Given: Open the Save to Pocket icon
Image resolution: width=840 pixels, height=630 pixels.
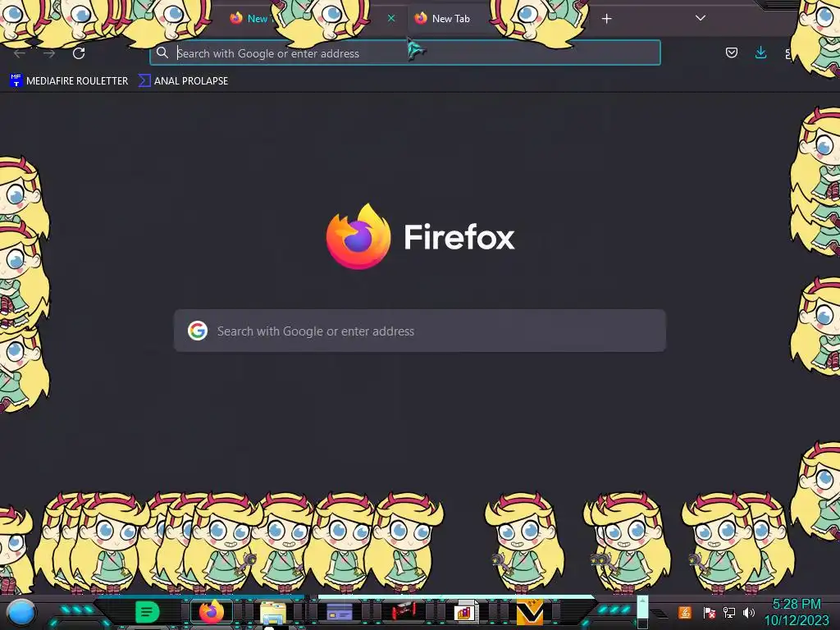Looking at the screenshot, I should (x=731, y=52).
